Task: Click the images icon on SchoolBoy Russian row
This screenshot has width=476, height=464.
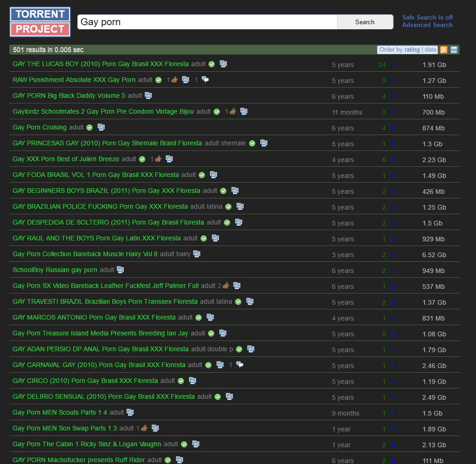Action: [x=120, y=270]
